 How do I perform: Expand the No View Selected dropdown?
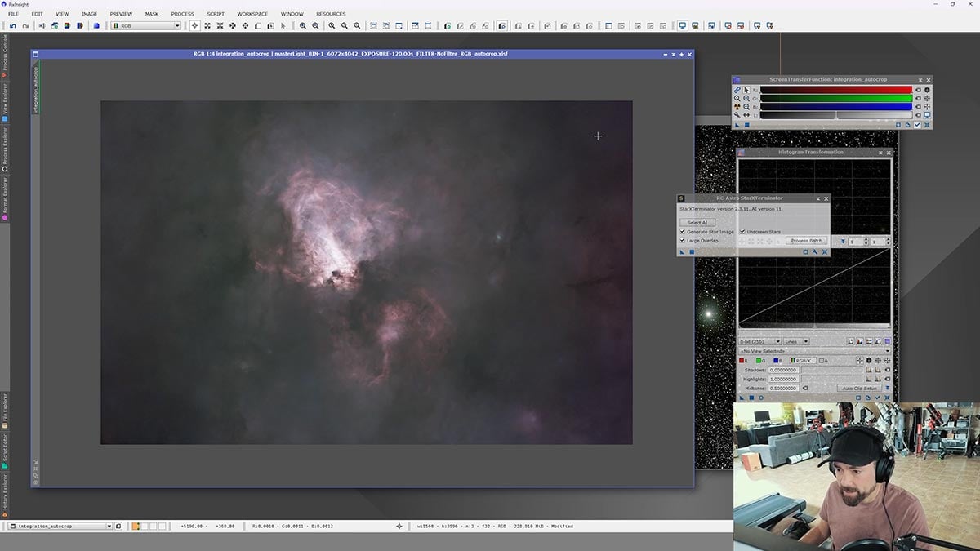pyautogui.click(x=814, y=351)
